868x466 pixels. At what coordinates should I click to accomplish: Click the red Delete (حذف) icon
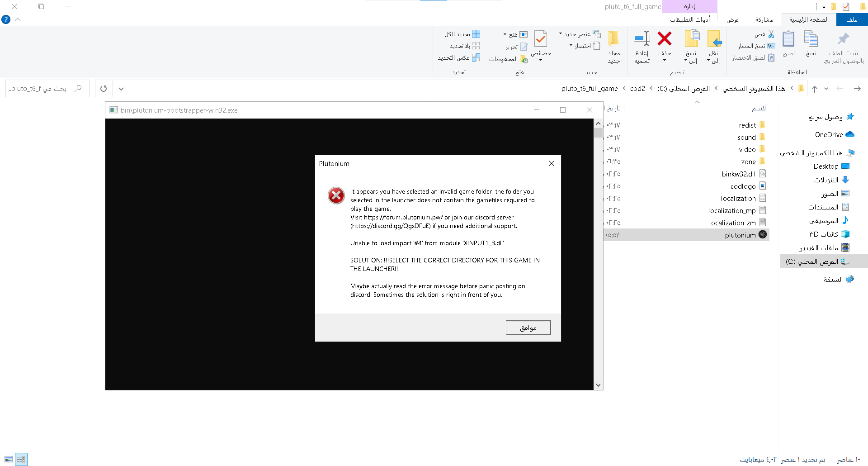point(664,39)
